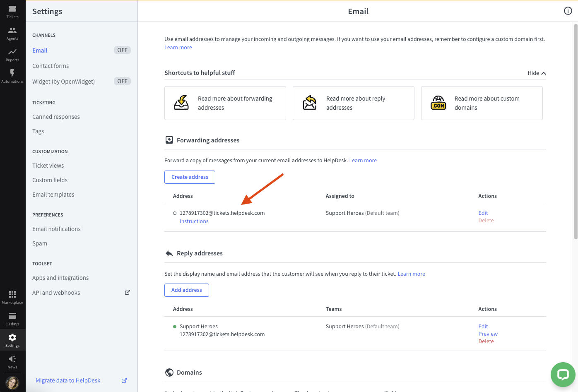Click external link icon beside Migrate data
This screenshot has width=578, height=392.
pos(124,380)
